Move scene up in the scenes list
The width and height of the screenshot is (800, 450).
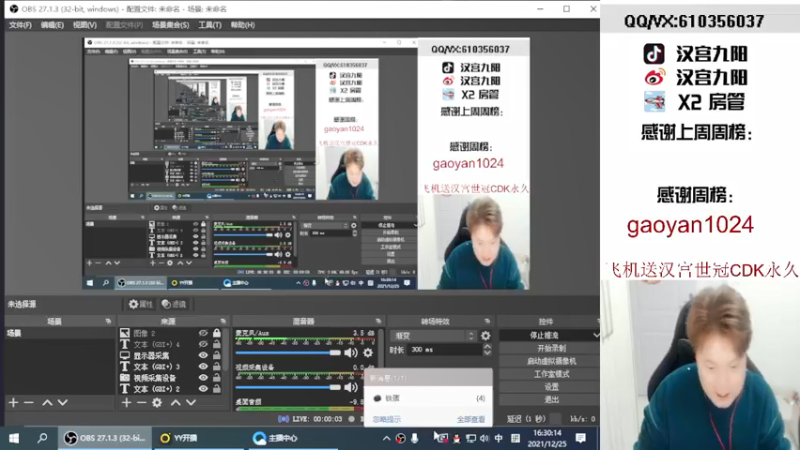click(x=47, y=403)
